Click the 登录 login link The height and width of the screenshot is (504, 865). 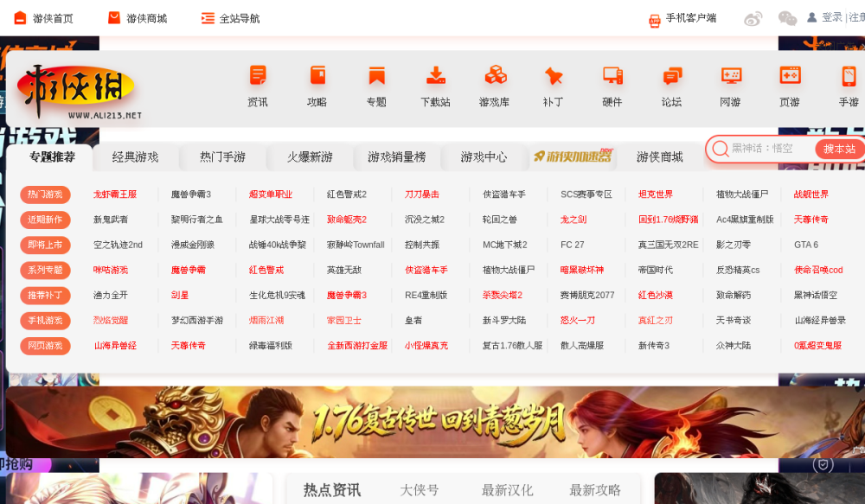click(x=832, y=17)
